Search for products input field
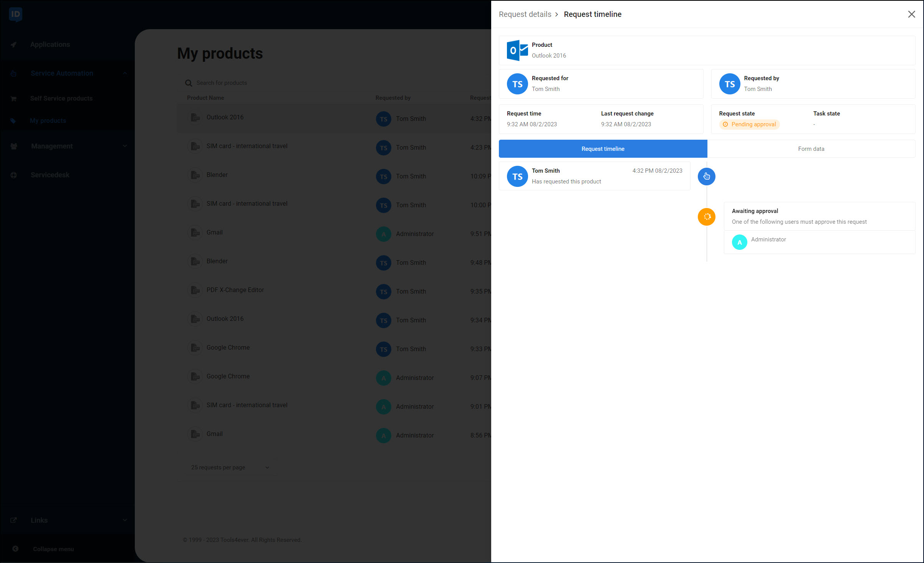The width and height of the screenshot is (924, 563). click(222, 83)
